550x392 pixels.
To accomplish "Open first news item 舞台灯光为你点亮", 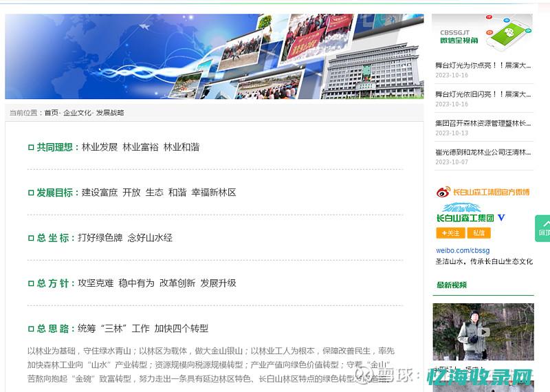I will pyautogui.click(x=483, y=65).
